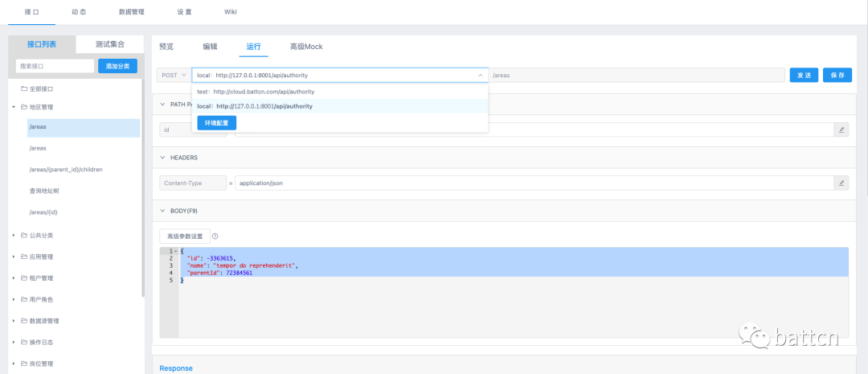Select the test cloud.battcn.com environment option
Viewport: 868px width, 374px height.
(x=257, y=92)
